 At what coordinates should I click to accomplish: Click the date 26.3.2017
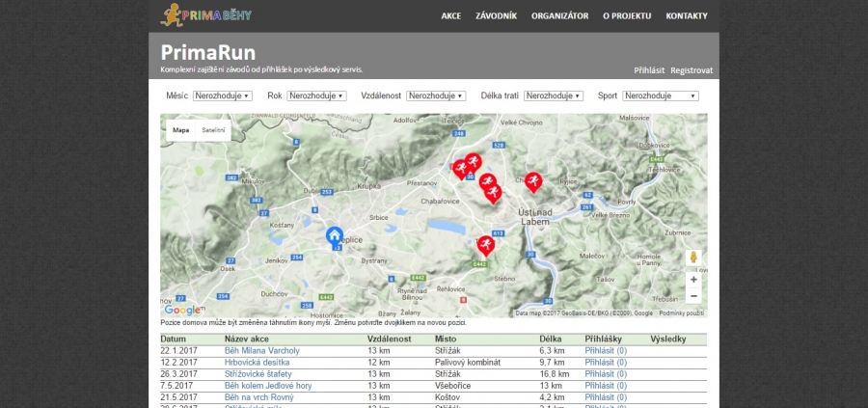[x=178, y=373]
